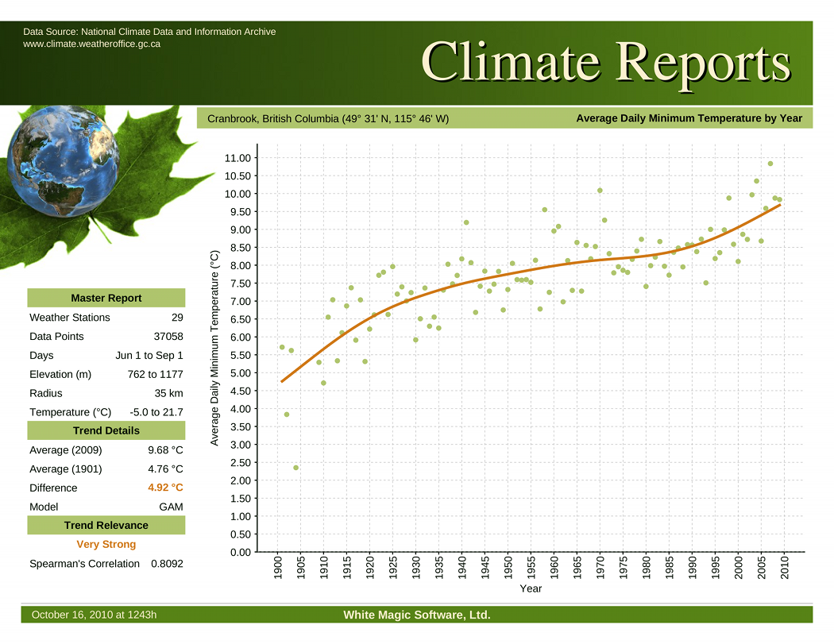Click the 11.00 tick label on the temperature axis
Screen dimensions: 834x644
pos(238,158)
